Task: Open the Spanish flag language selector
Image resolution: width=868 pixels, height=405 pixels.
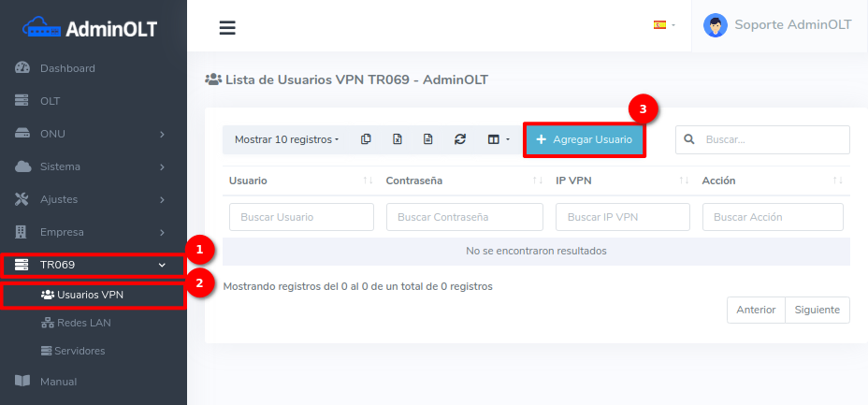Action: click(663, 25)
